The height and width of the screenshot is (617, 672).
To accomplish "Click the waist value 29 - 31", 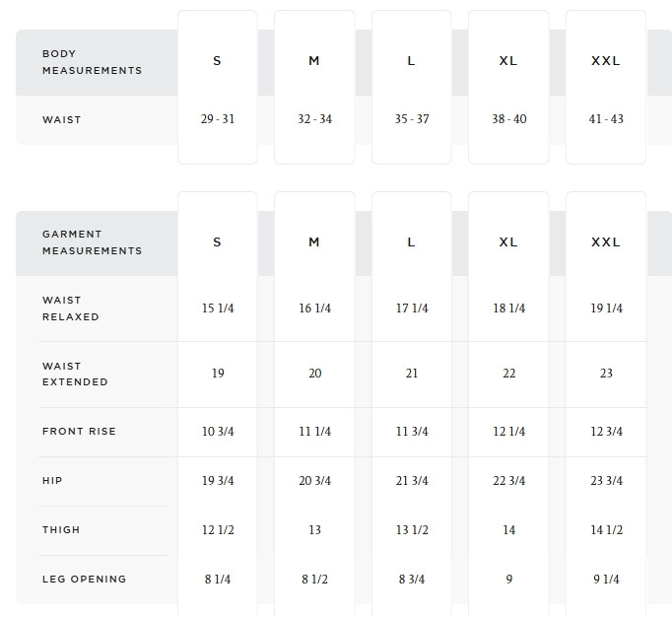I will tap(218, 119).
